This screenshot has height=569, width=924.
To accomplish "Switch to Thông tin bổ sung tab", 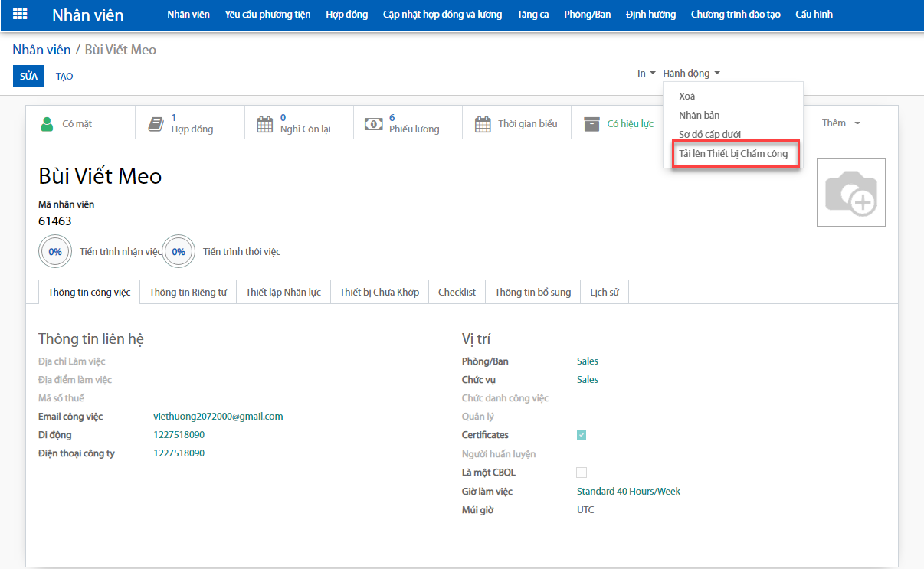I will click(x=532, y=292).
